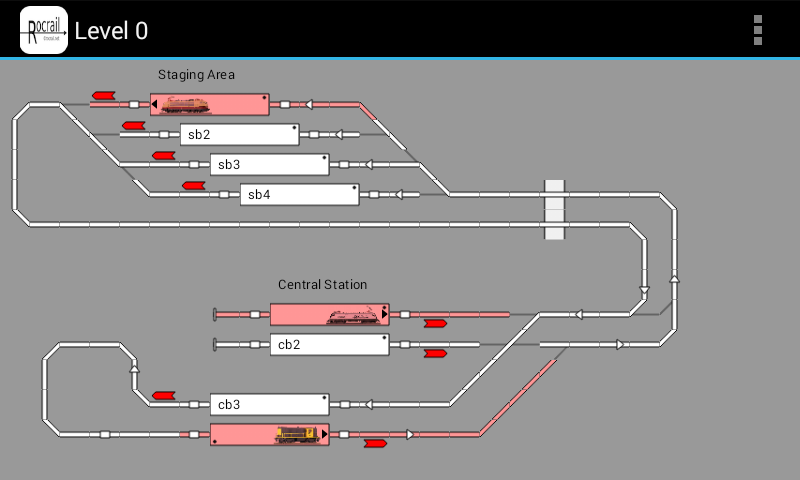
Task: Select the locomotive in the Central Station top block
Action: (352, 315)
